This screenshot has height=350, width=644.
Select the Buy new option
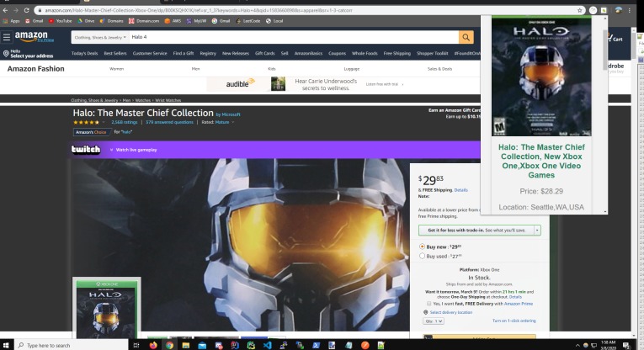tap(422, 247)
